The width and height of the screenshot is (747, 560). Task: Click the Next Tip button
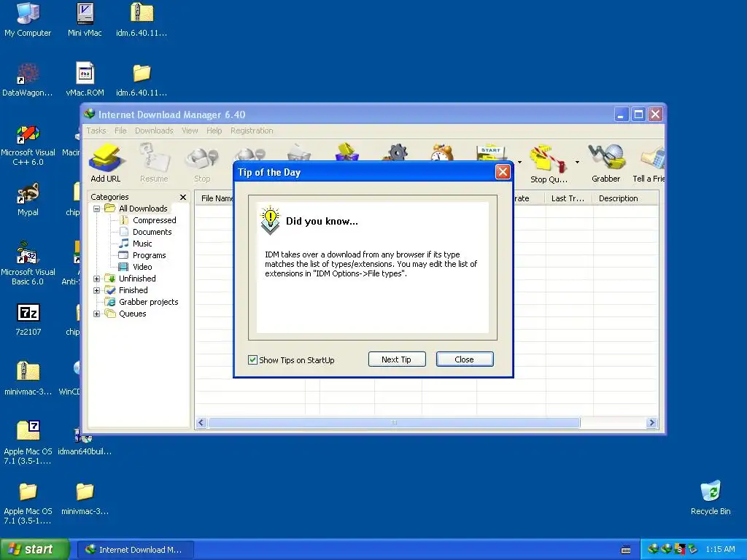pos(396,359)
